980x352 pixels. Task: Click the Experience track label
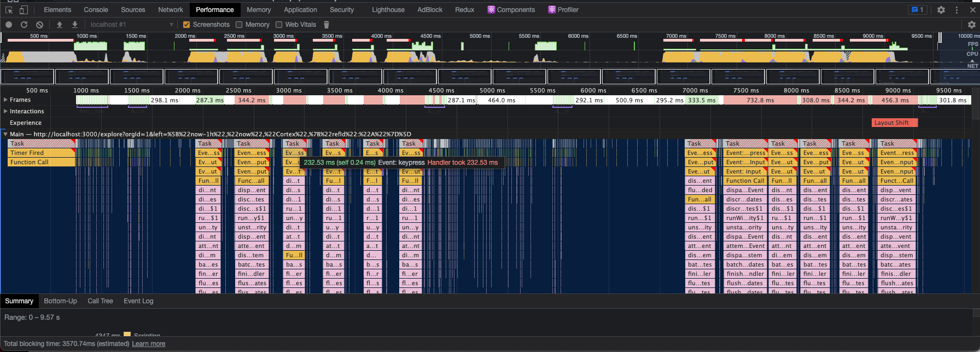point(25,123)
